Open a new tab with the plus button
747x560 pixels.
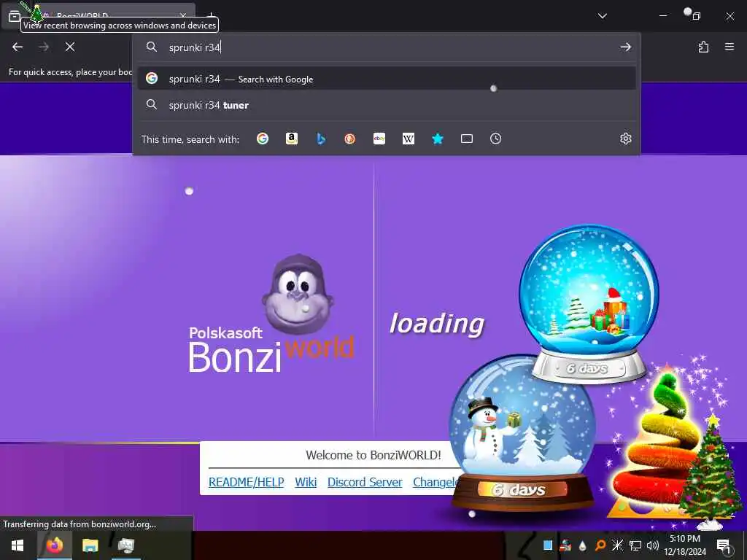(x=212, y=15)
